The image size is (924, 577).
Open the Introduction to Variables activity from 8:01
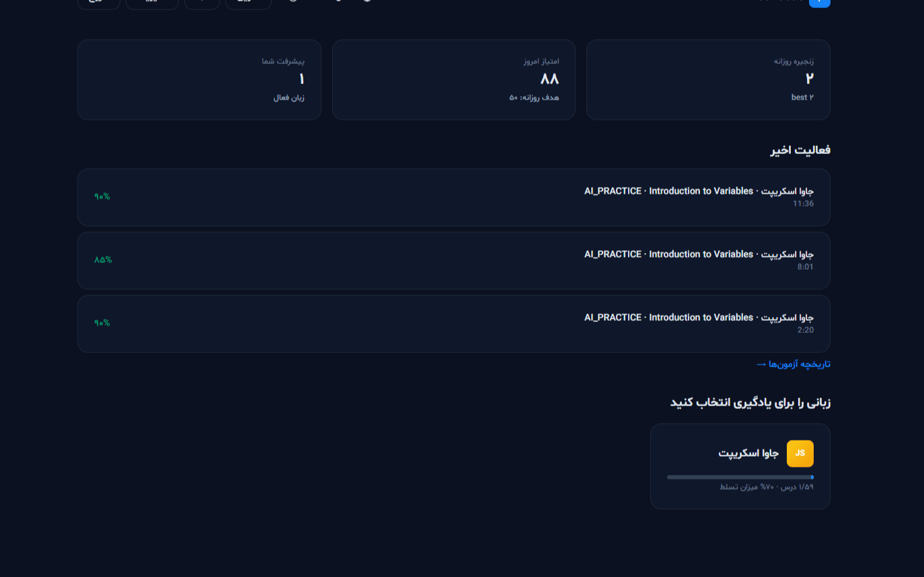coord(454,261)
